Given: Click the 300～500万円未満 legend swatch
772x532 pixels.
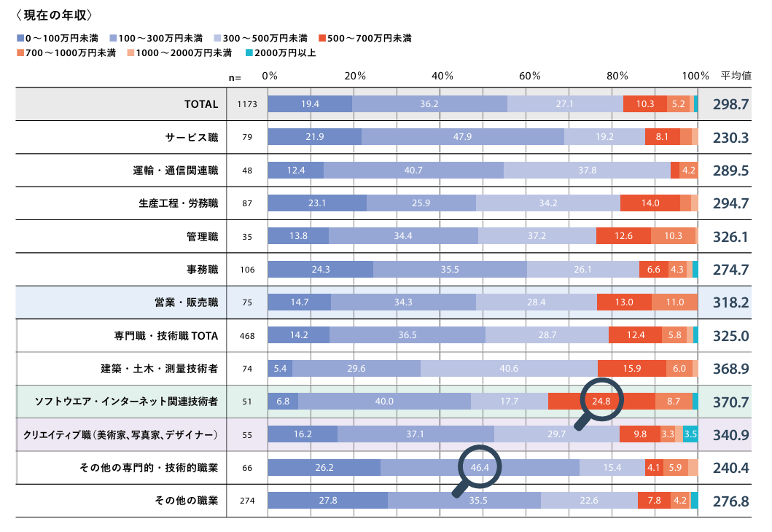Looking at the screenshot, I should point(218,38).
